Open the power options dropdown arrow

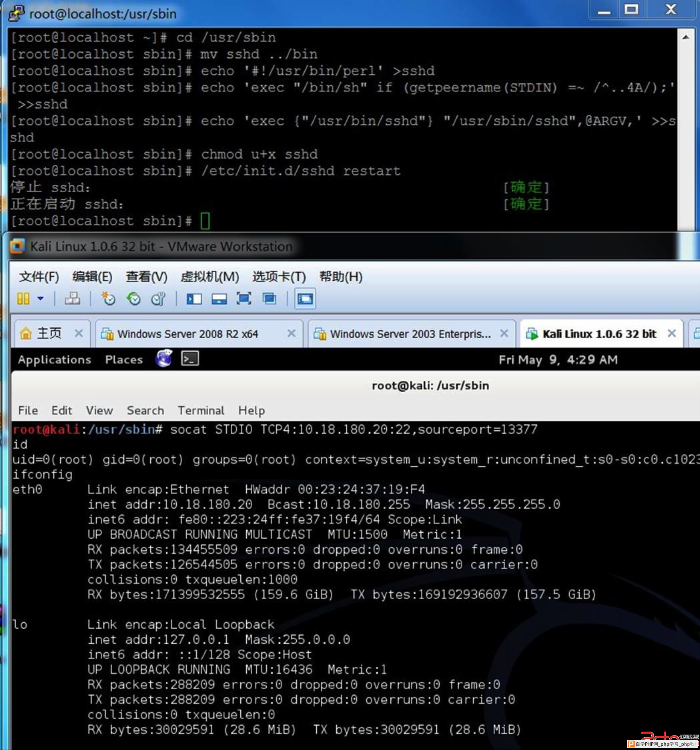click(41, 298)
